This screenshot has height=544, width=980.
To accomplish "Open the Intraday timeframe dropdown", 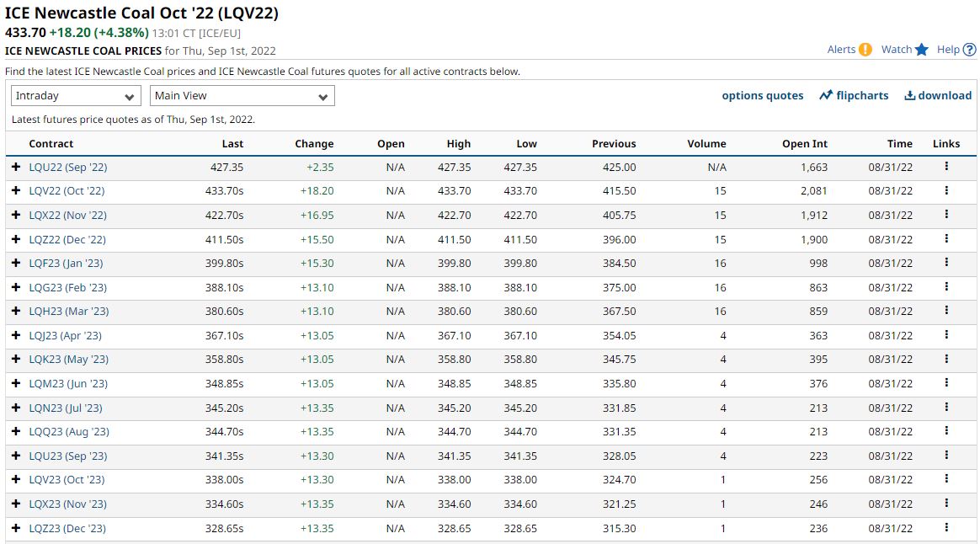I will (x=76, y=96).
